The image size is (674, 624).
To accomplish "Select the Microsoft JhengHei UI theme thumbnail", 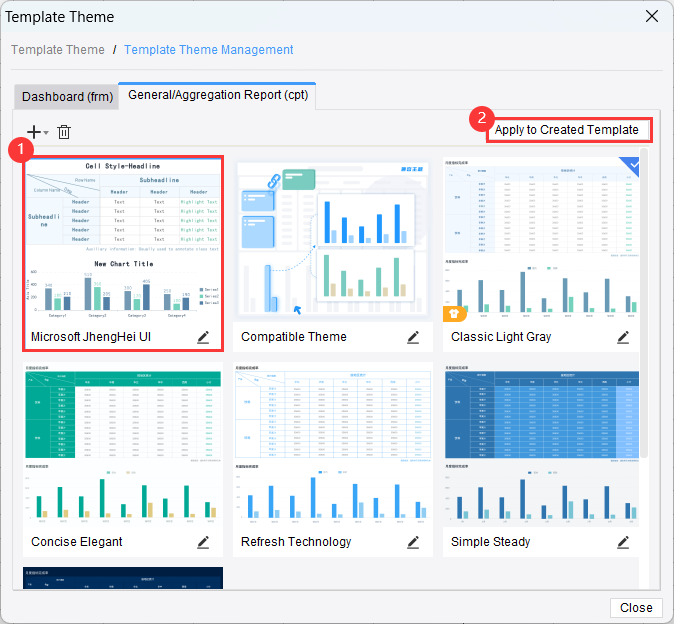I will tap(123, 239).
